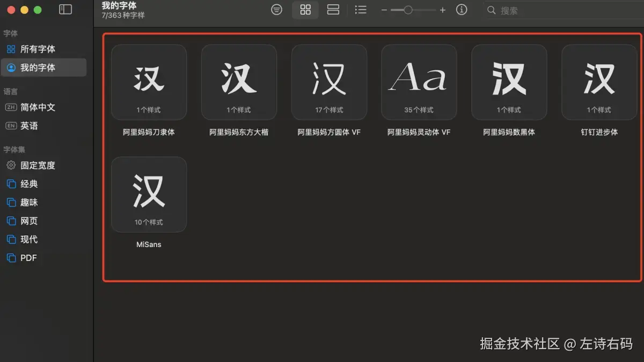Select the 阿里妈妈东方大楷 font thumbnail
This screenshot has width=644, height=362.
coord(239,82)
